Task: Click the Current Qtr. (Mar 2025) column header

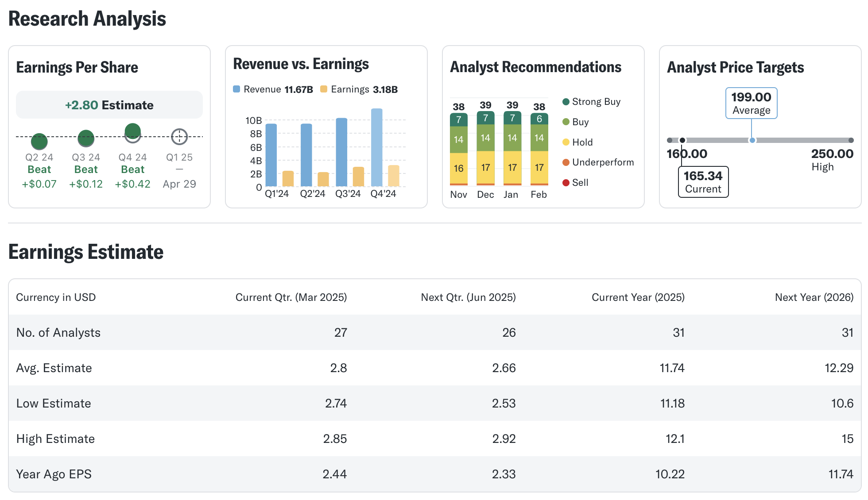Action: tap(291, 297)
